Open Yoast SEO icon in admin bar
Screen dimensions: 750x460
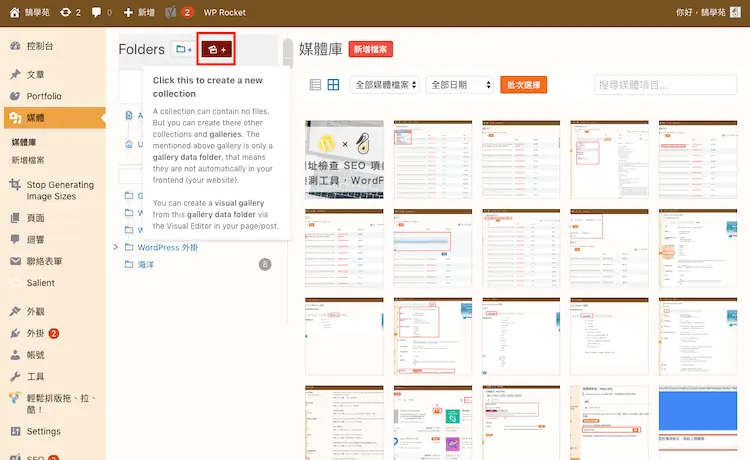[x=171, y=12]
